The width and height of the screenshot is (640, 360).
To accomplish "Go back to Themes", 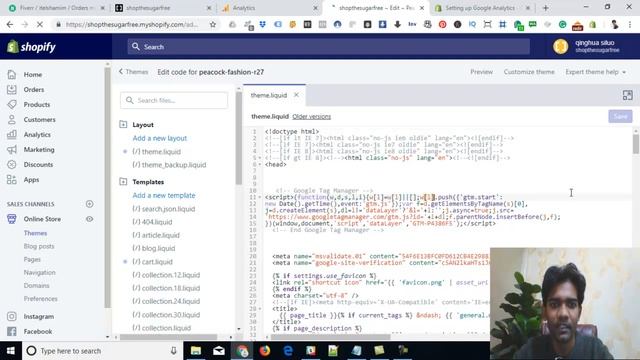I will point(133,72).
